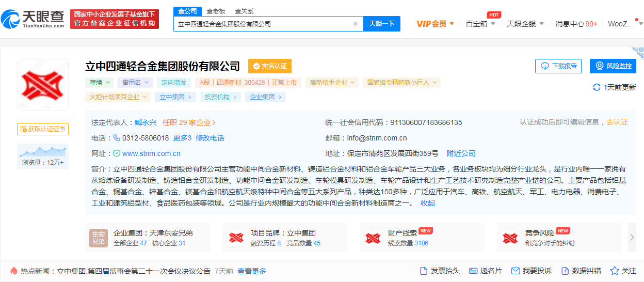644x282 pixels.
Task: Expand the 国家级专精特新小巨人 tag dropdown
Action: (x=401, y=82)
